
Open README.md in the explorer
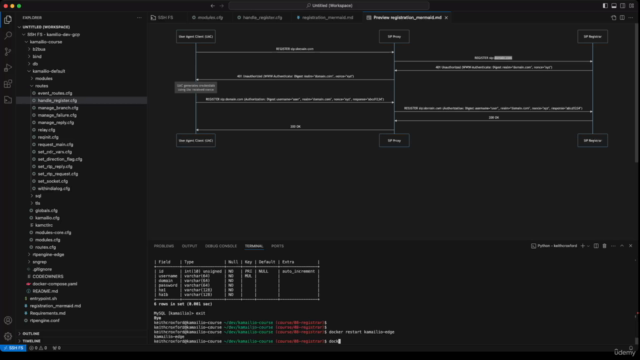(45, 291)
